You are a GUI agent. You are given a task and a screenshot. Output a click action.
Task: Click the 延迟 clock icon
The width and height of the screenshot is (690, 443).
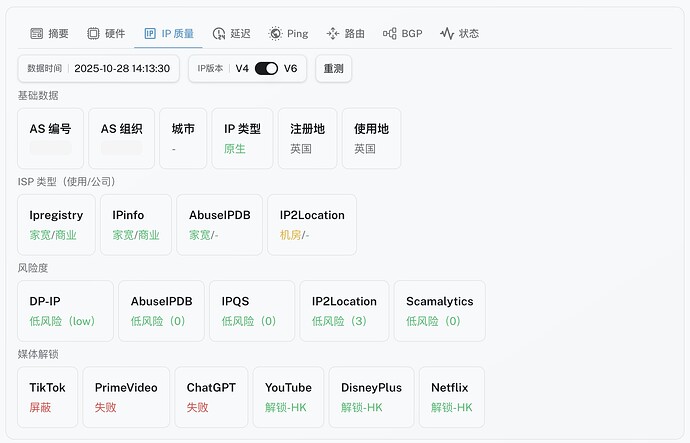219,33
